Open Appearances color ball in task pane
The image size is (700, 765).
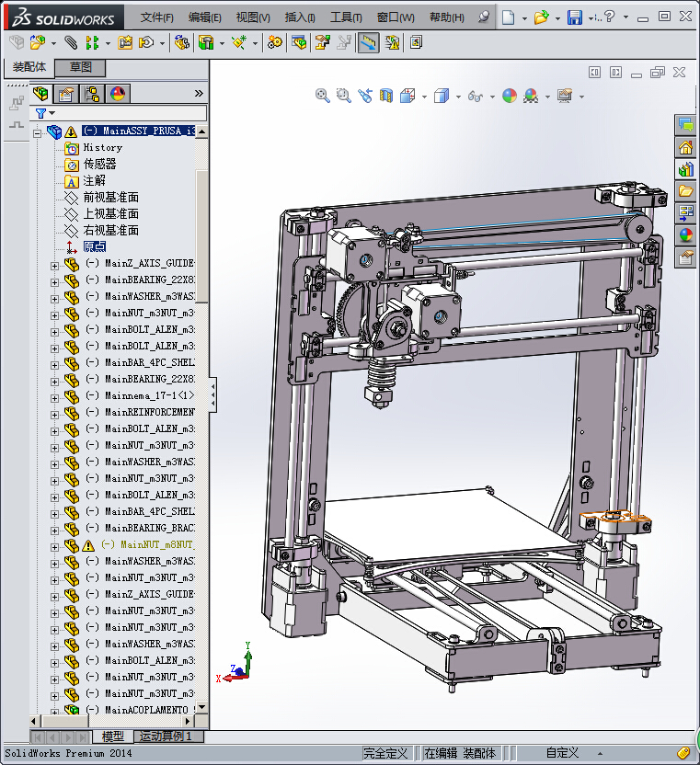coord(685,235)
